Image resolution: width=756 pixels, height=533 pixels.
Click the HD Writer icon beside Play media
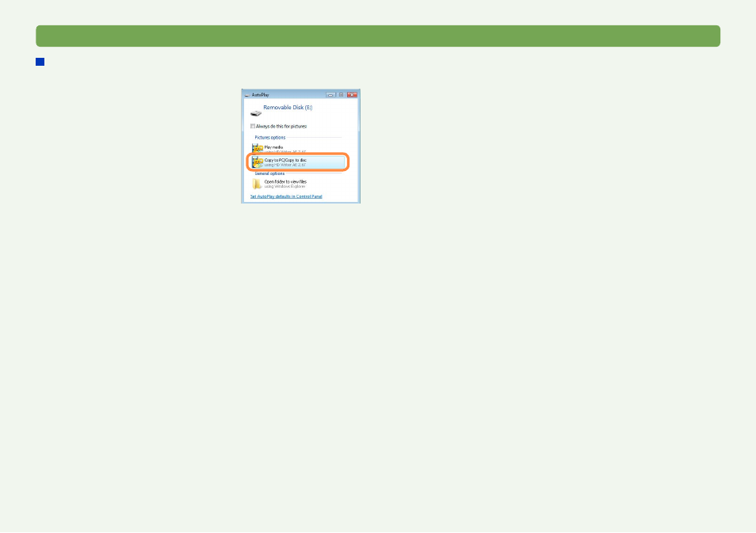(x=258, y=148)
